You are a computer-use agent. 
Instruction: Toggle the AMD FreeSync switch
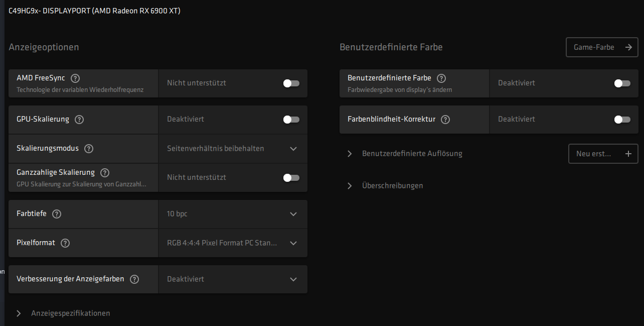point(291,83)
